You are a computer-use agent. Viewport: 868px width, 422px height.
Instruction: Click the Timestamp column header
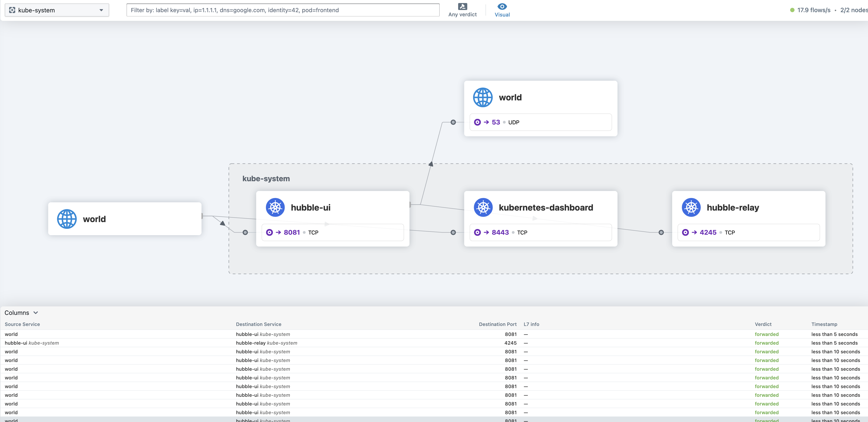point(824,324)
